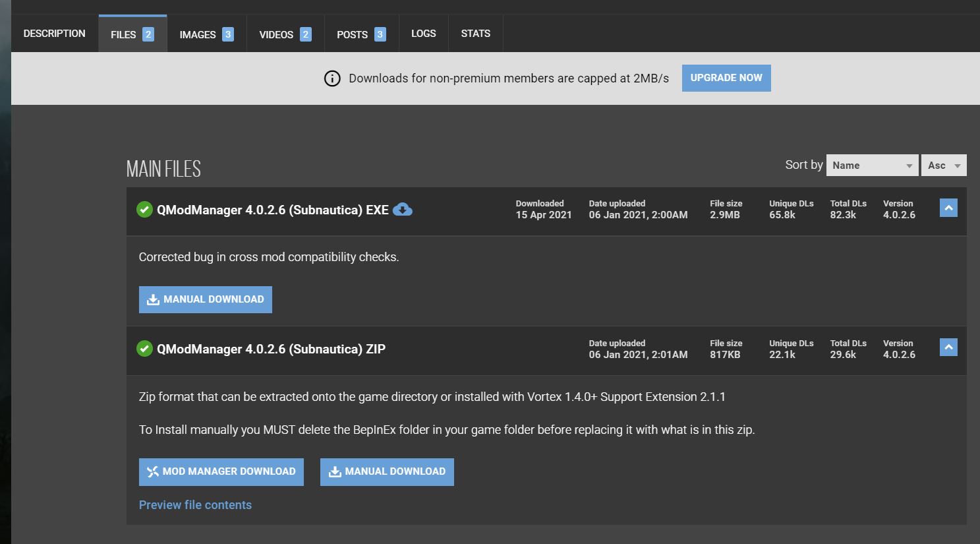Screen dimensions: 980x544
Task: Click the cloud download icon next to EXE title
Action: coord(403,210)
